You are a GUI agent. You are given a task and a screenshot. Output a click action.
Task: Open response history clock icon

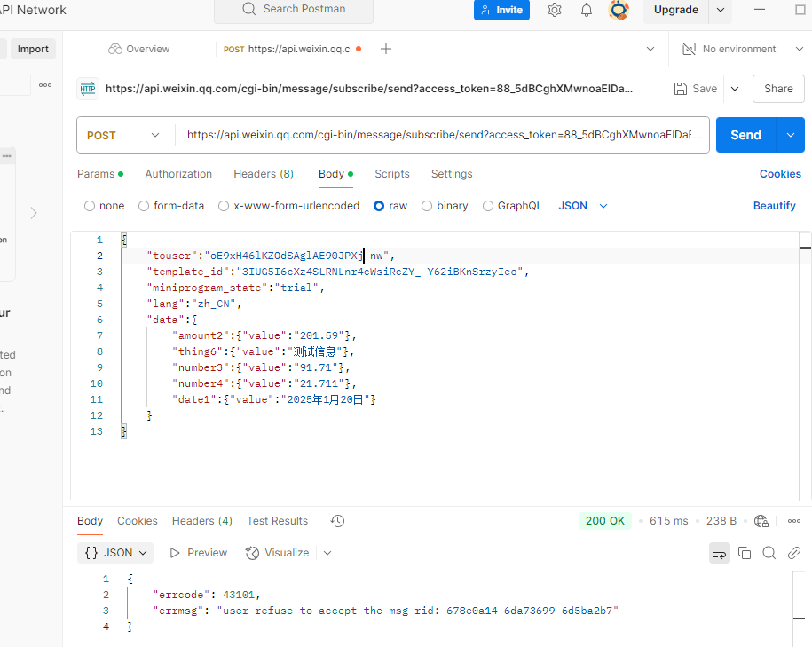click(337, 521)
